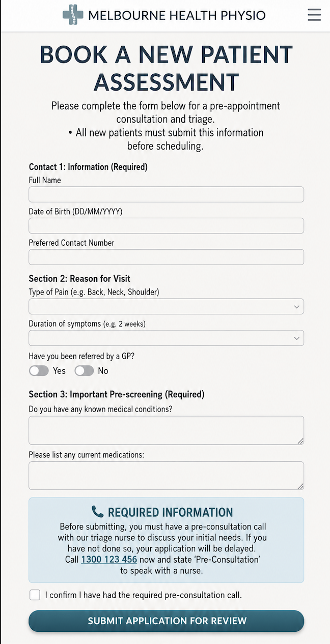330x644 pixels.
Task: Click the Date of Birth input
Action: (167, 226)
